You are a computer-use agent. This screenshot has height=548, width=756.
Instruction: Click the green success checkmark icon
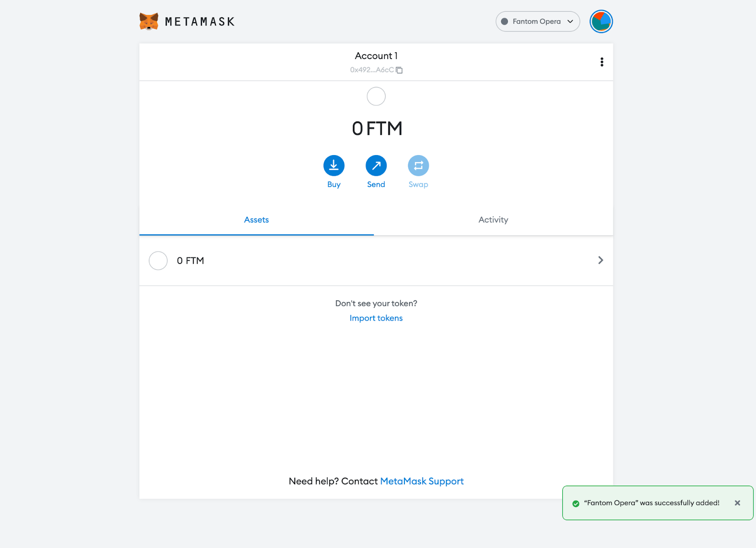pyautogui.click(x=576, y=504)
